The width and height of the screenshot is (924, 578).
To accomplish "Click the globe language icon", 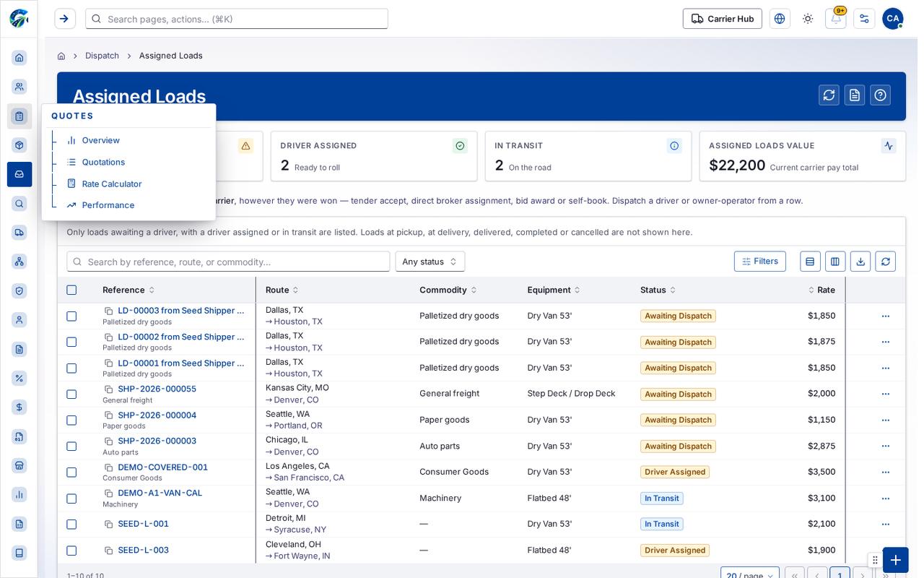I will [780, 19].
